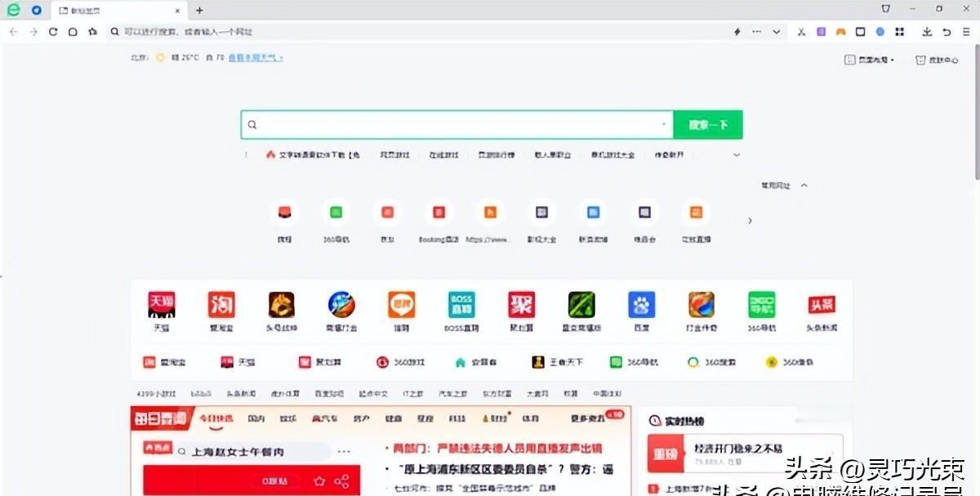Click the 上海赵女士 hot search field
The image size is (980, 496).
252,451
